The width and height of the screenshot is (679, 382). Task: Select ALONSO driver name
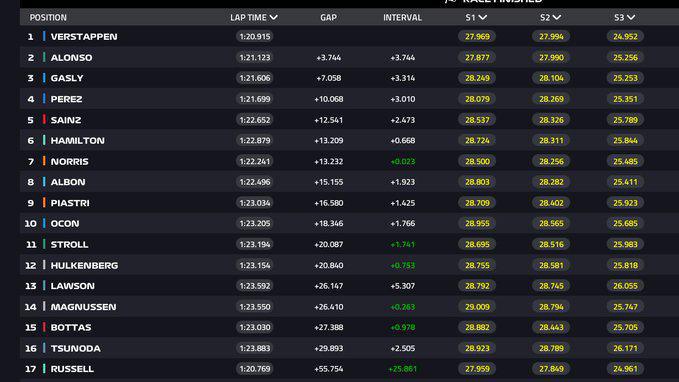[x=71, y=58]
